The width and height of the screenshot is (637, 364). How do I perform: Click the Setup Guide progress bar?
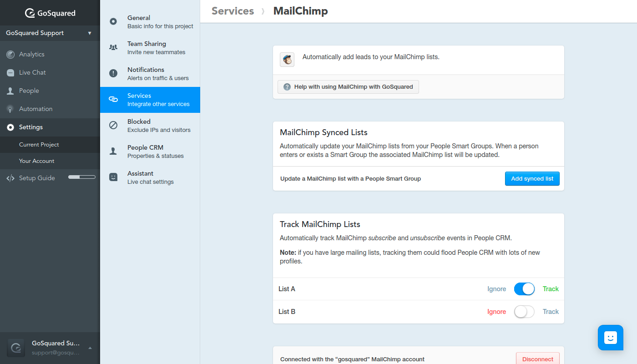click(x=82, y=177)
